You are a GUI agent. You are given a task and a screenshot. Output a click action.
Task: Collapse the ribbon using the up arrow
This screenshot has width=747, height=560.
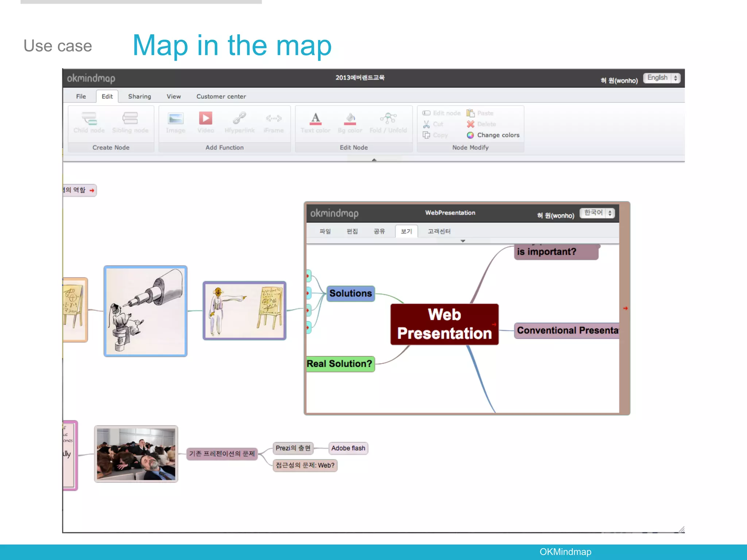374,160
